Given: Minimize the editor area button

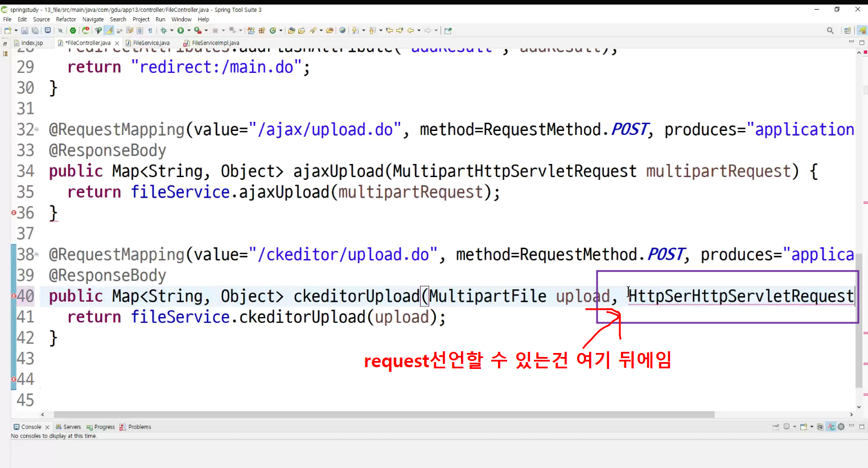Looking at the screenshot, I should coord(851,42).
